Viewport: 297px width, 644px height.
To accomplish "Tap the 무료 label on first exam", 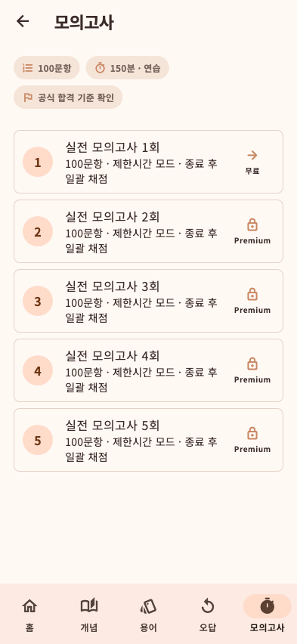I will pyautogui.click(x=252, y=171).
